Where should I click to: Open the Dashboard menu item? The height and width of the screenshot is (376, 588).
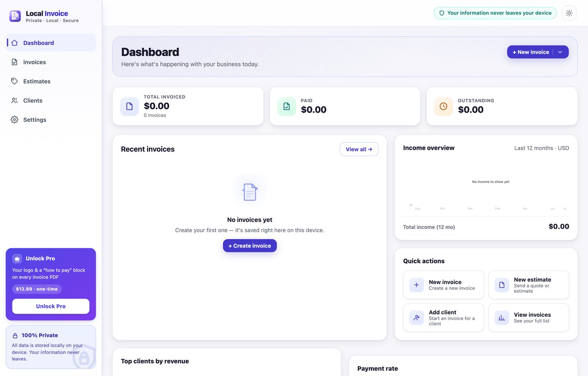(51, 43)
